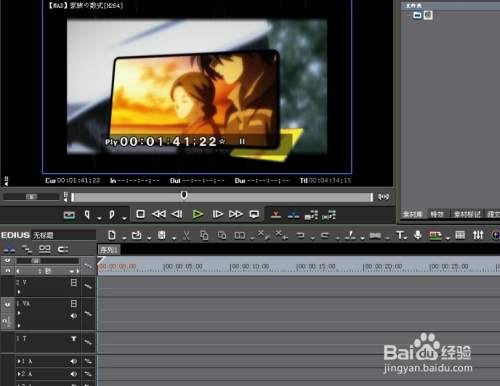The image size is (500, 386).
Task: Switch to the 特效 tab
Action: point(438,214)
